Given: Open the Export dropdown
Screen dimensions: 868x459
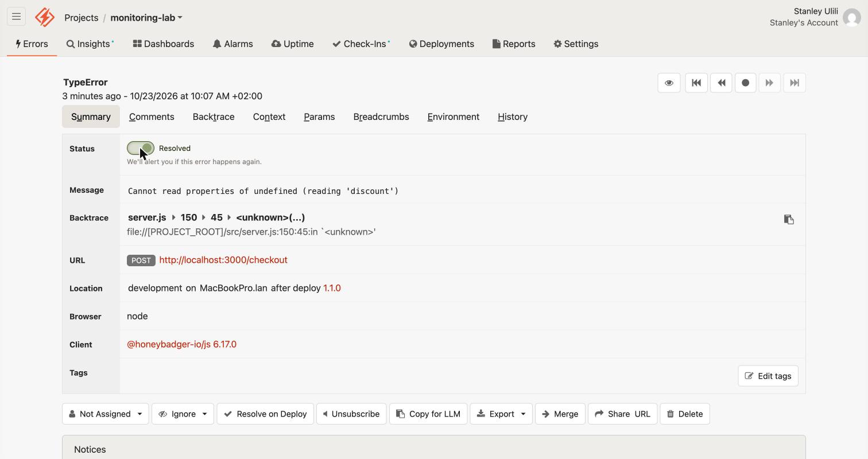Looking at the screenshot, I should click(501, 414).
